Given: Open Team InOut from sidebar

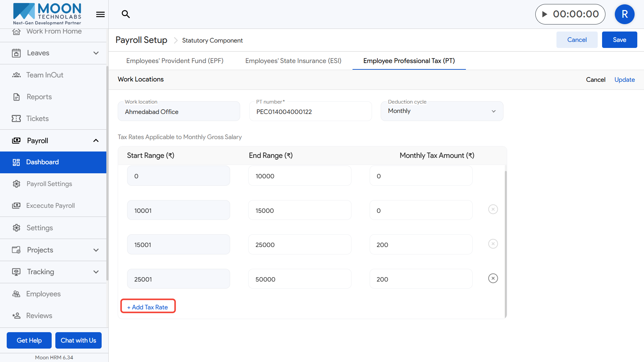Looking at the screenshot, I should point(45,75).
